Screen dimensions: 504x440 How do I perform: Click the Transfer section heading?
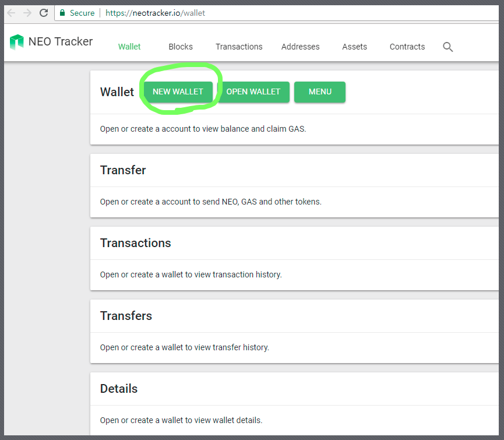pos(123,170)
